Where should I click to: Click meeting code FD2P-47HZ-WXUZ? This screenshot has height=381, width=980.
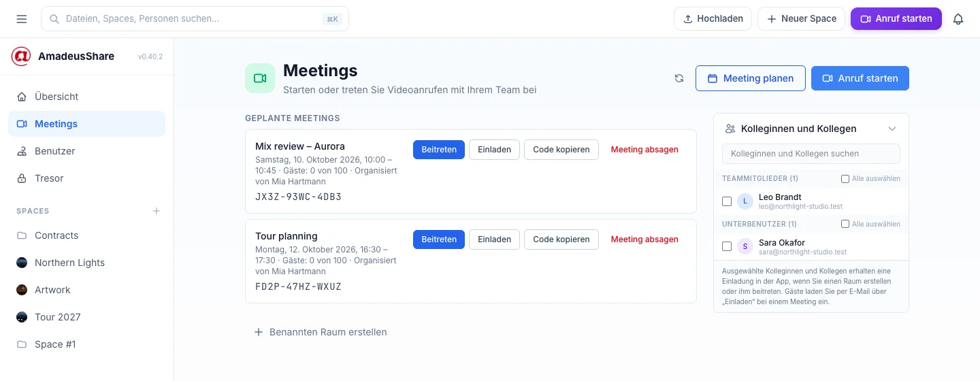coord(298,287)
